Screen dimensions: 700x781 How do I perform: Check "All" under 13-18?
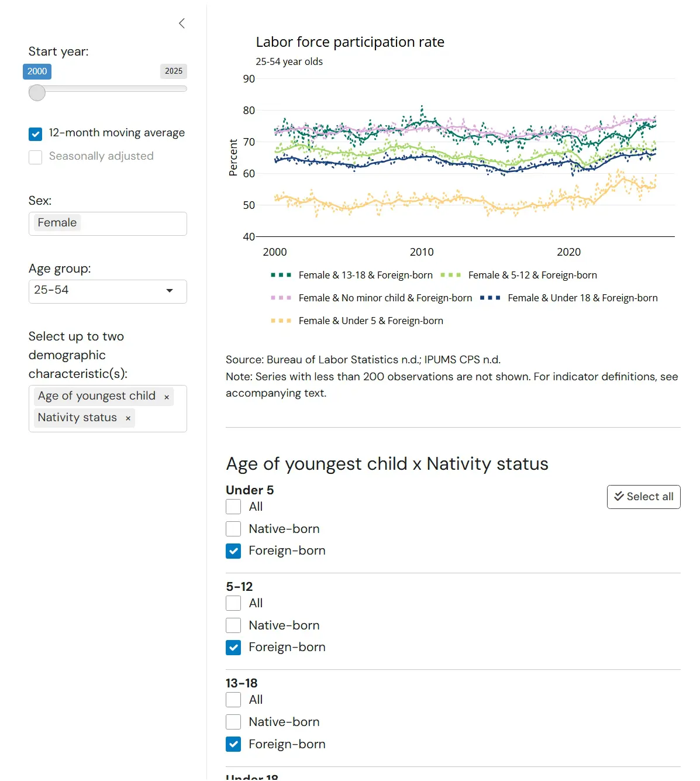(233, 700)
